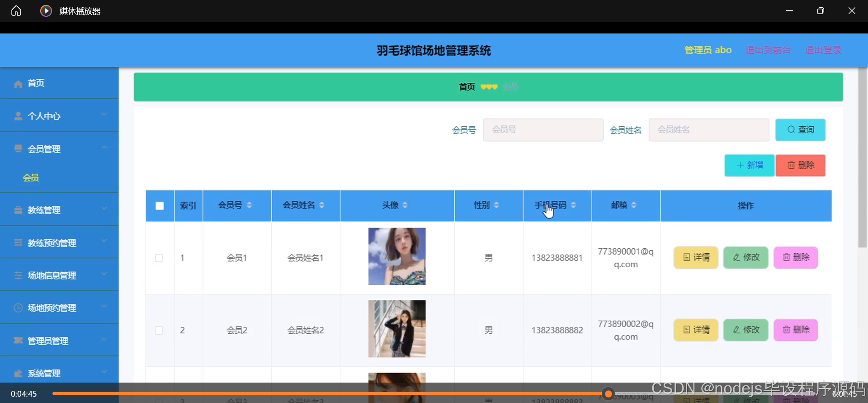This screenshot has width=868, height=403.
Task: Click phone number 13823888882
Action: click(x=557, y=330)
